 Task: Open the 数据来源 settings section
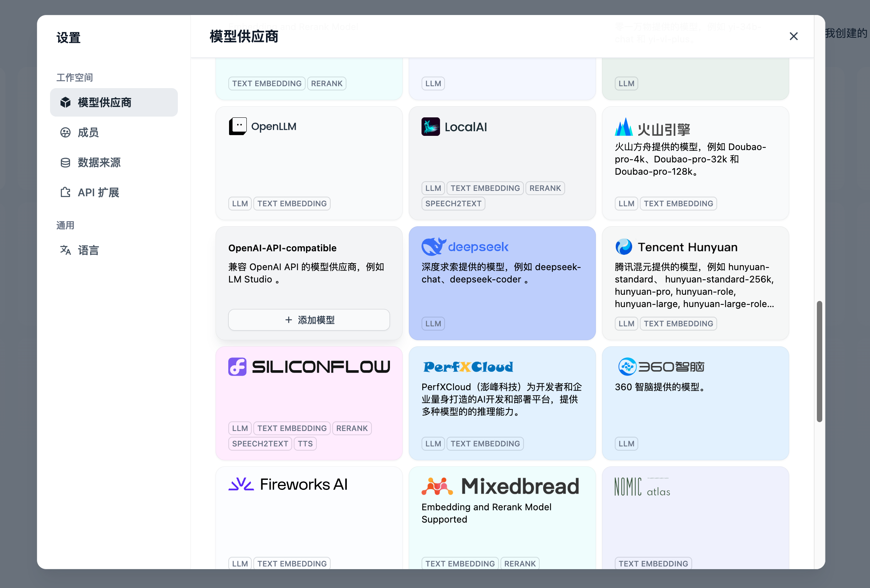(114, 162)
